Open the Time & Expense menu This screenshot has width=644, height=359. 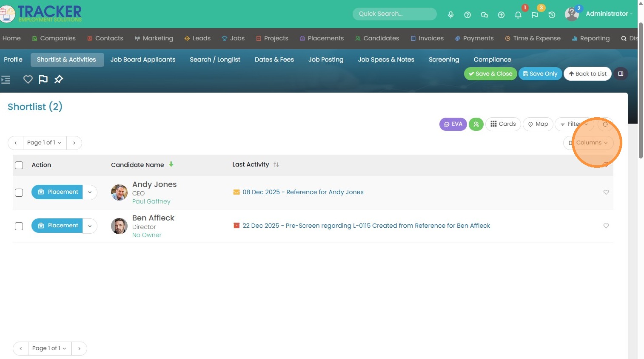tap(533, 38)
